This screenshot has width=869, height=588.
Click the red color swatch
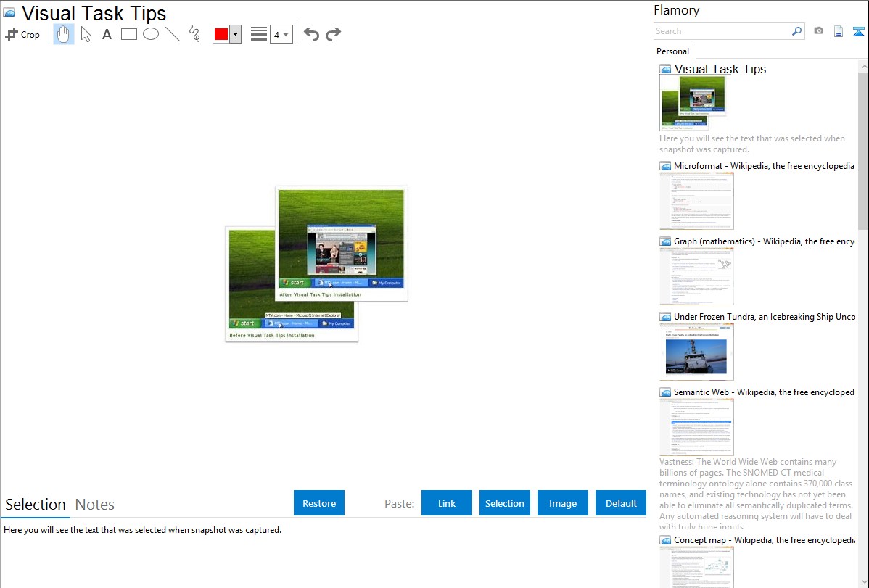tap(221, 34)
